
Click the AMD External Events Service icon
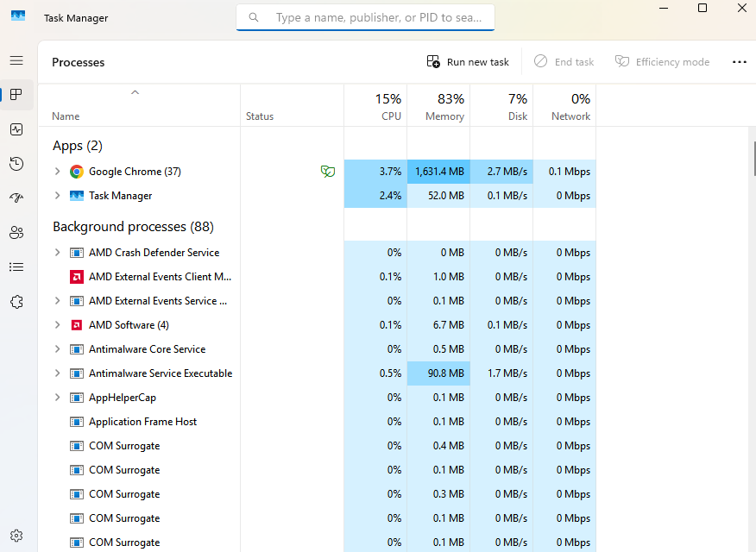[77, 301]
